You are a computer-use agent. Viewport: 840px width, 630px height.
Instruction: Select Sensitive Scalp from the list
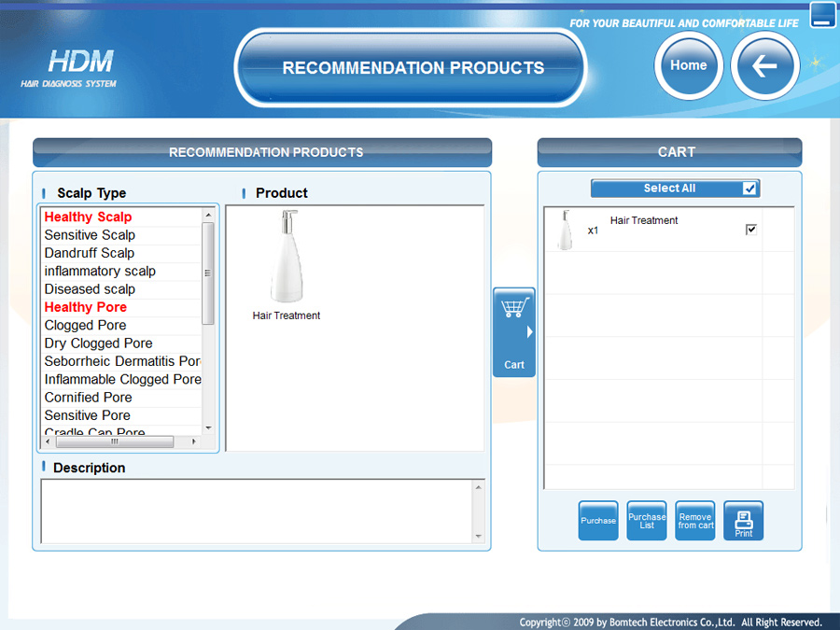(x=90, y=235)
